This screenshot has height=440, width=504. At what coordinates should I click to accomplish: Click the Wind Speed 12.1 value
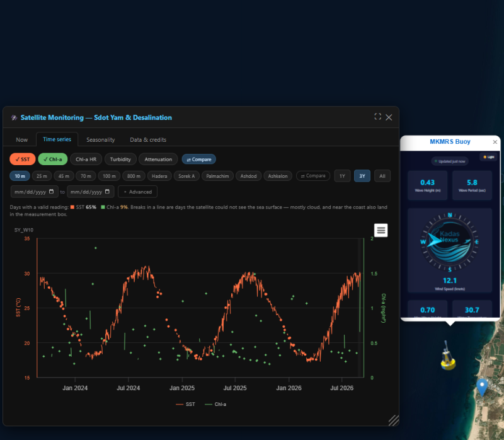click(x=450, y=281)
